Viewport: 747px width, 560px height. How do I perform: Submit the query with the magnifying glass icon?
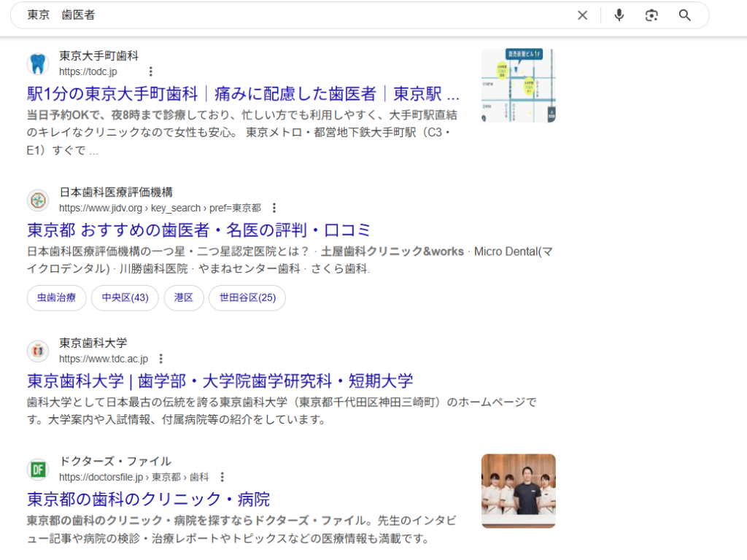[684, 15]
